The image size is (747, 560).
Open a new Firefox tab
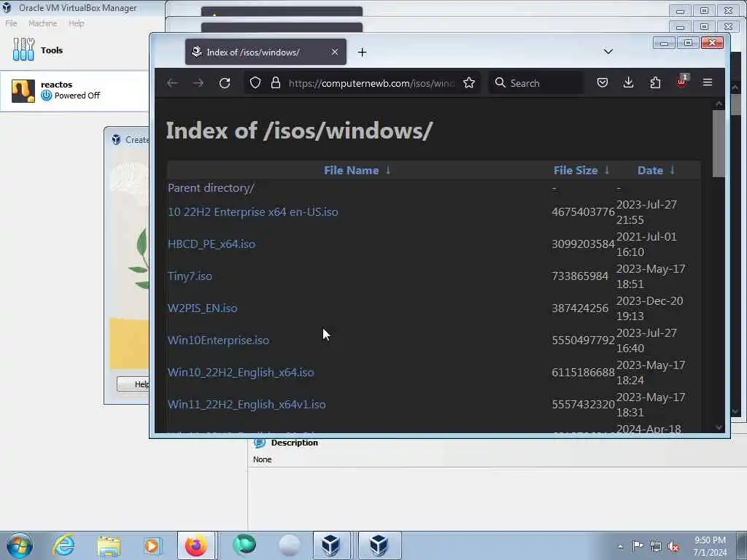[x=362, y=52]
